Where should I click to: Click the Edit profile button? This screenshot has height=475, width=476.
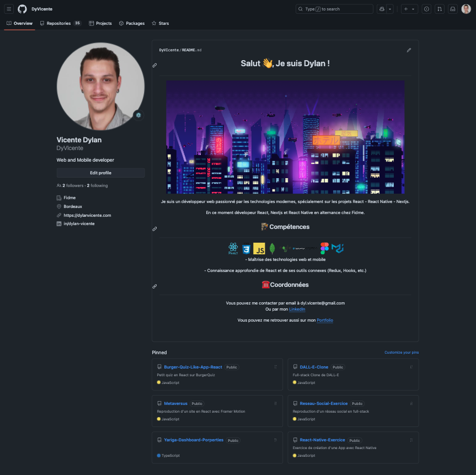point(100,172)
